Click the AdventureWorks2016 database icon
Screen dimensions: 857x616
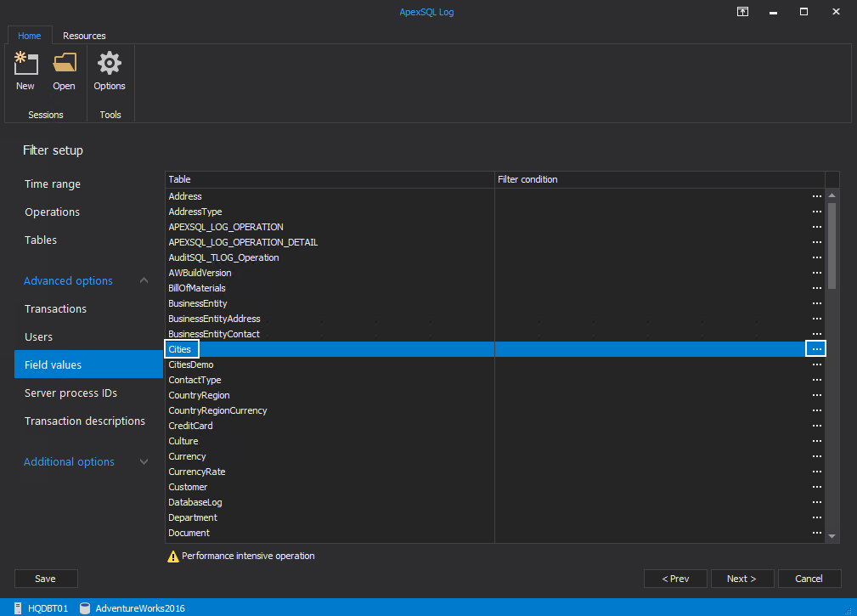click(86, 608)
